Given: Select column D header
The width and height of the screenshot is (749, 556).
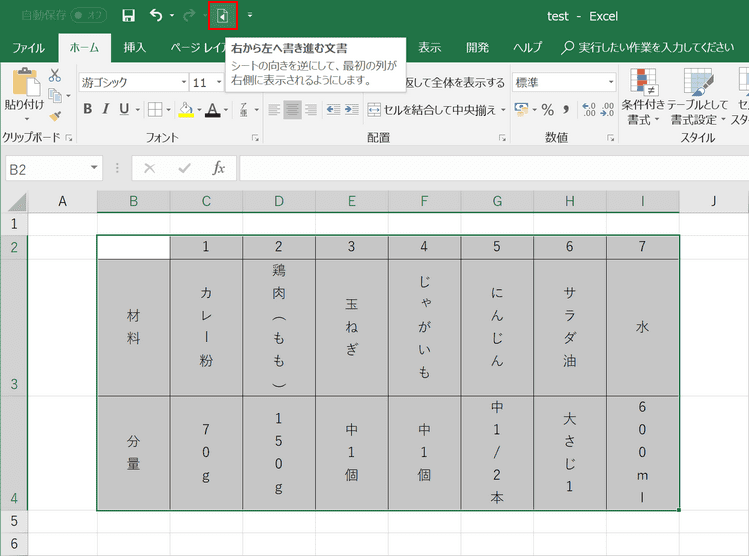Looking at the screenshot, I should (279, 201).
